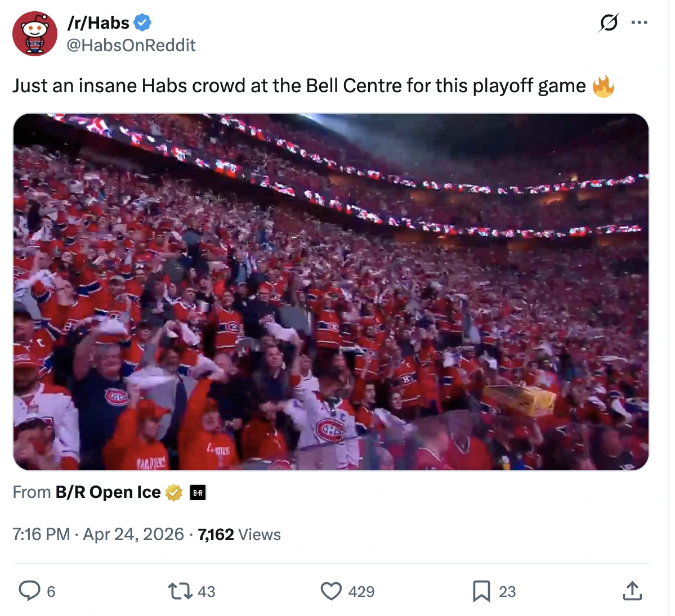
Task: Click the Grok slashed-circle icon
Action: tap(609, 23)
